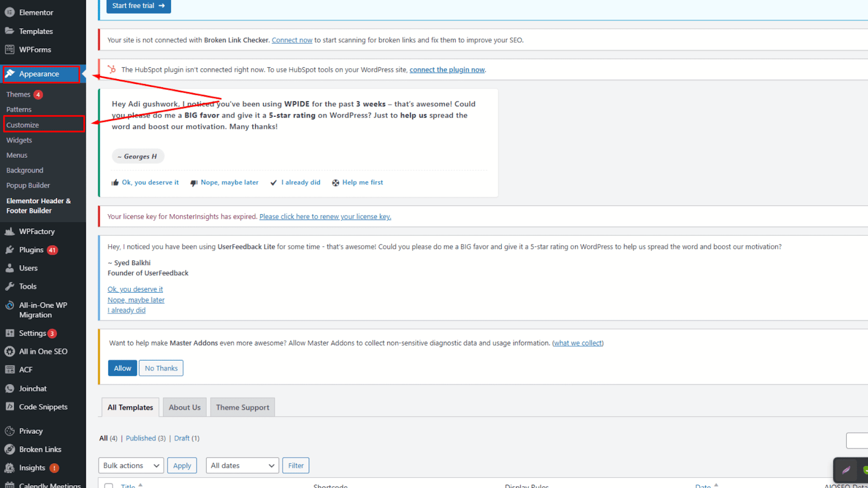Click Connect now for Broken Link Checker
This screenshot has height=488, width=868.
pyautogui.click(x=292, y=40)
